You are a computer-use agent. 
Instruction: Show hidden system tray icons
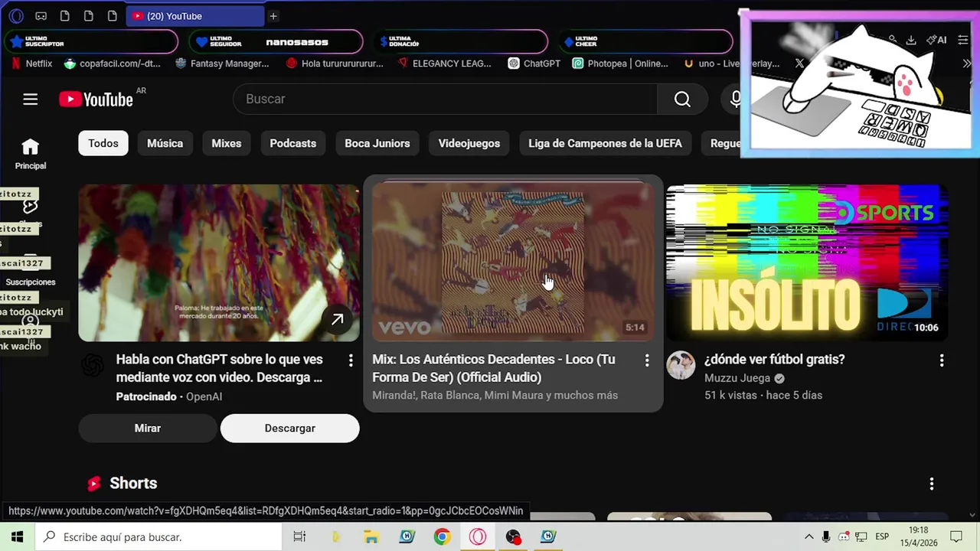click(x=808, y=536)
